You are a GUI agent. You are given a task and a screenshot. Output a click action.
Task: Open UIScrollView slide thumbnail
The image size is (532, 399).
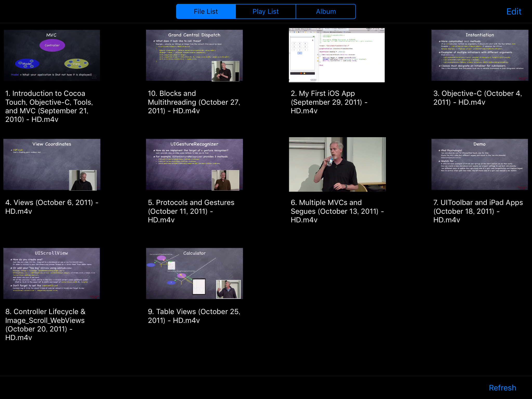point(52,273)
